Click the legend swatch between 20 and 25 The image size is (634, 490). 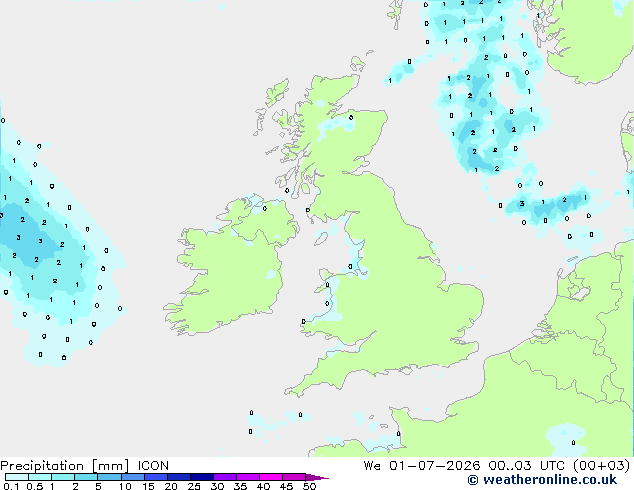[x=179, y=477]
